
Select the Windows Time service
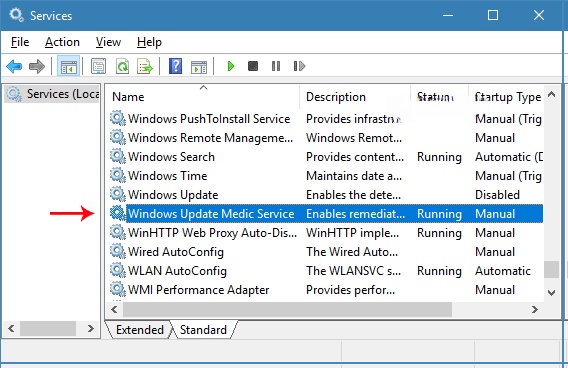coord(168,176)
